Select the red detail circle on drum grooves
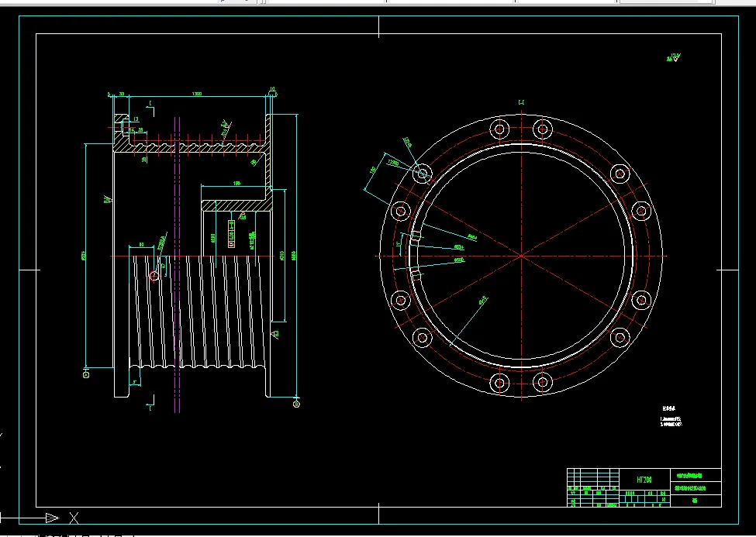 click(154, 276)
